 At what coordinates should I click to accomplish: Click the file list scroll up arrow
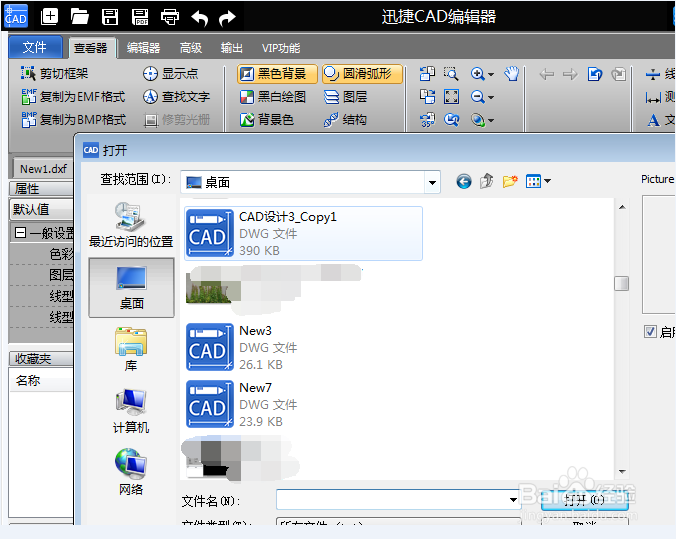coord(622,207)
